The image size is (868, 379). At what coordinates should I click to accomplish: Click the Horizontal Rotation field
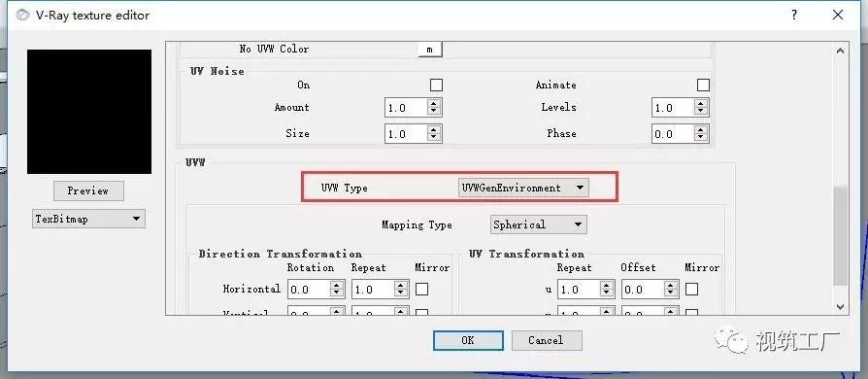(309, 289)
